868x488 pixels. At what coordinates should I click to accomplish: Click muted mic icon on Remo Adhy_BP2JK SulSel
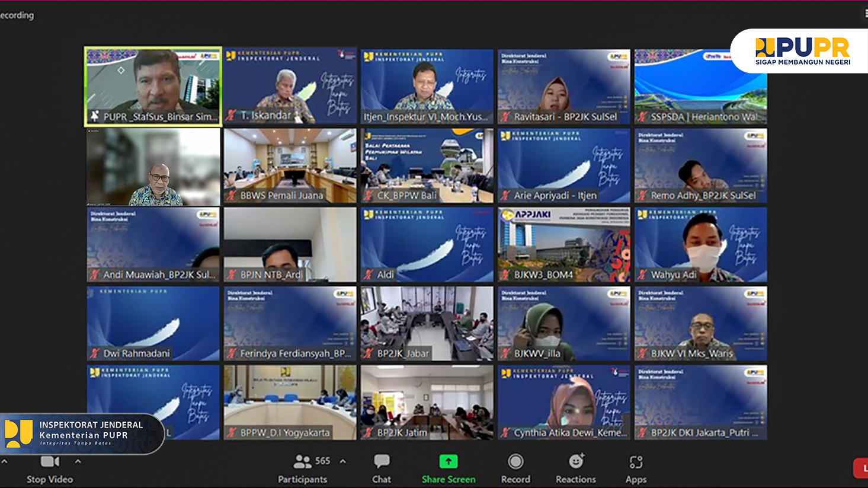[642, 195]
